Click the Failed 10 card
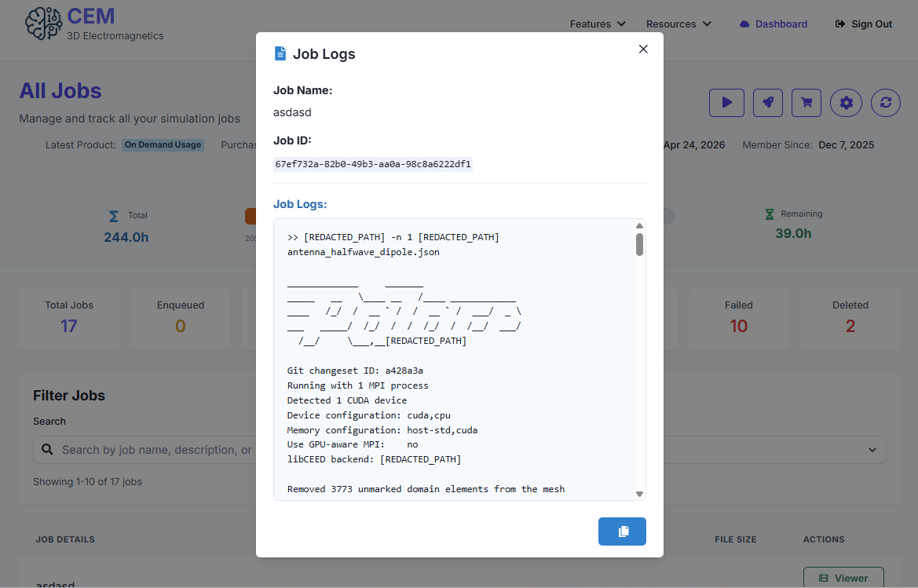 click(738, 318)
